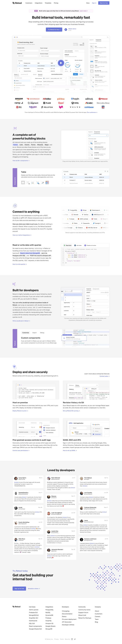The width and height of the screenshot is (122, 644).
Task: Click the Our customers link
Action: coord(92,112)
